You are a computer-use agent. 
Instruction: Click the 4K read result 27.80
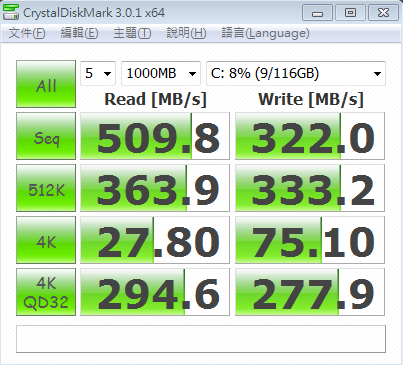pos(155,240)
